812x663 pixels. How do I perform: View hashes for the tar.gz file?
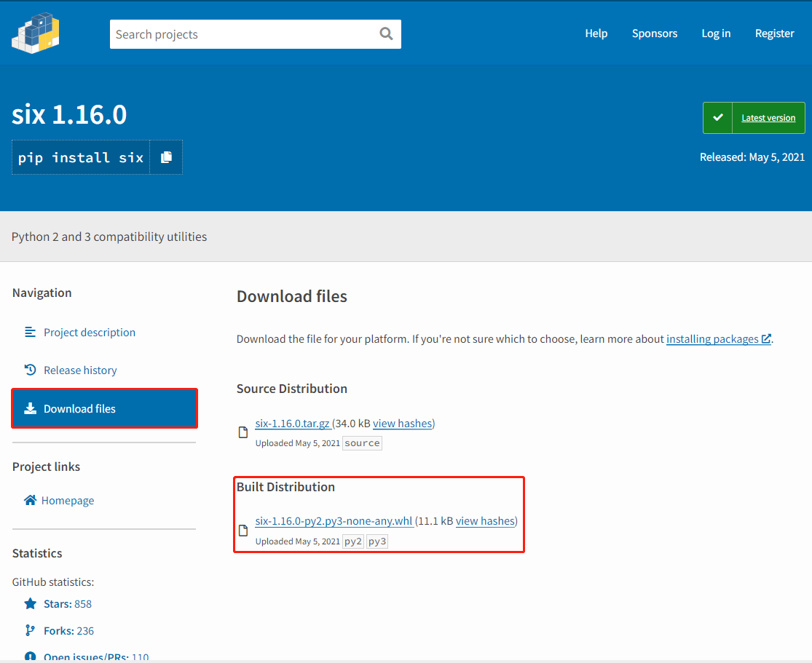coord(403,424)
